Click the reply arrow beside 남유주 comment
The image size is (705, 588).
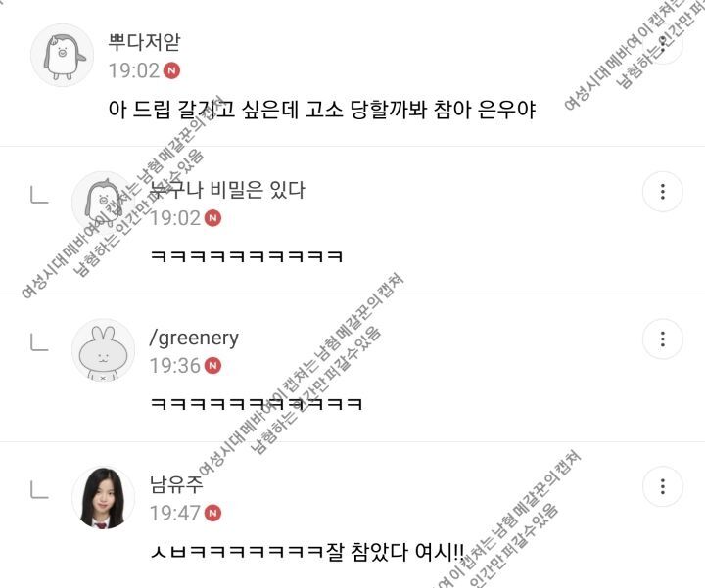click(39, 489)
